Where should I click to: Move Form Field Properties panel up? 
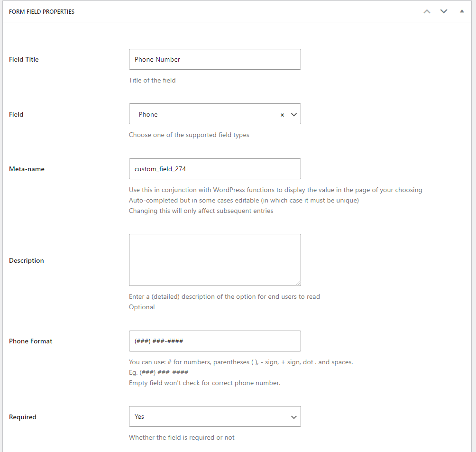(x=427, y=11)
